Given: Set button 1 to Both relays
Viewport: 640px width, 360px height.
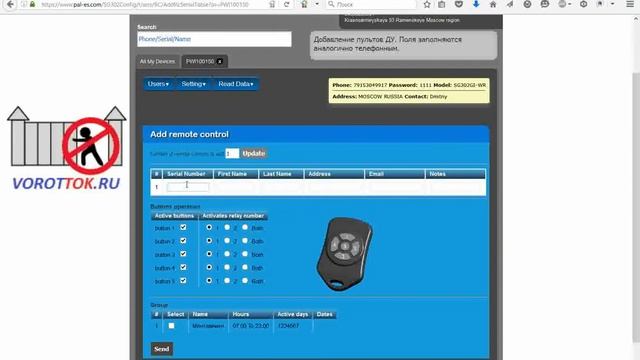Looking at the screenshot, I should (245, 227).
